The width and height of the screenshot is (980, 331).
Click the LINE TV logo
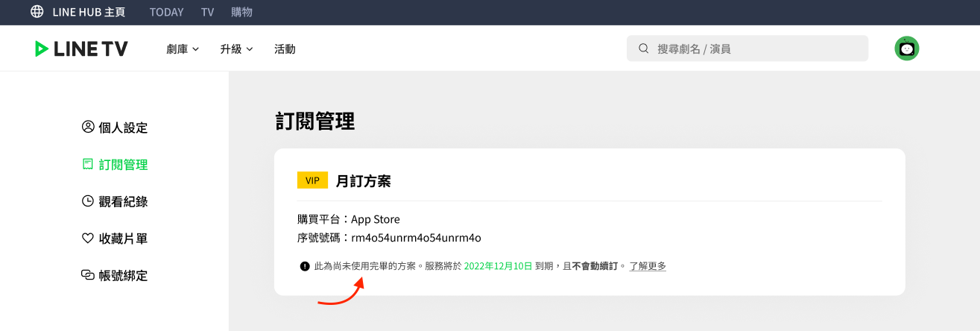(81, 48)
